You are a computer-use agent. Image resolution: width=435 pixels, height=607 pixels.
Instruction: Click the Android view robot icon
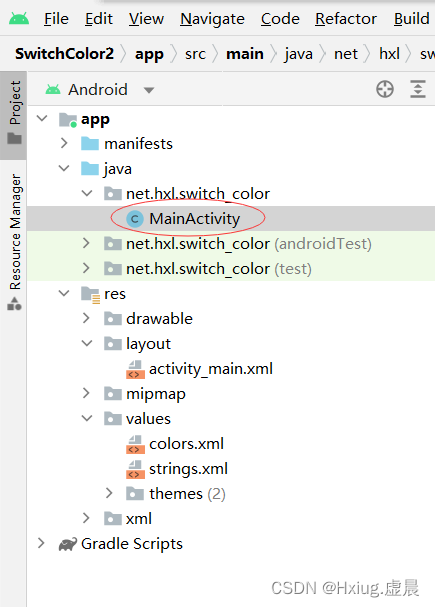(53, 90)
